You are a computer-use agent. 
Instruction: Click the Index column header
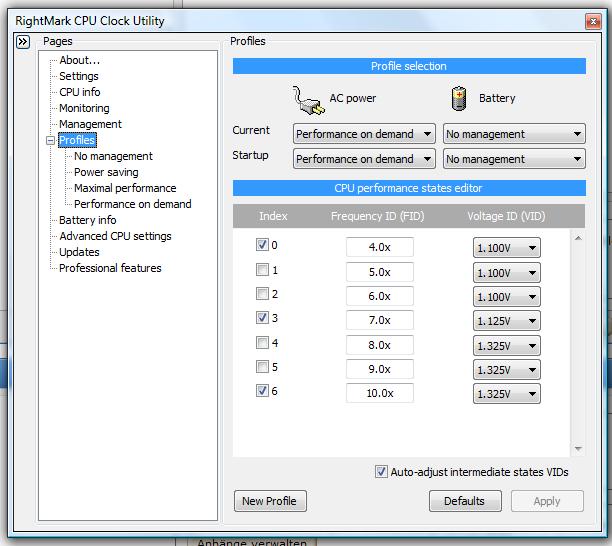pos(273,216)
